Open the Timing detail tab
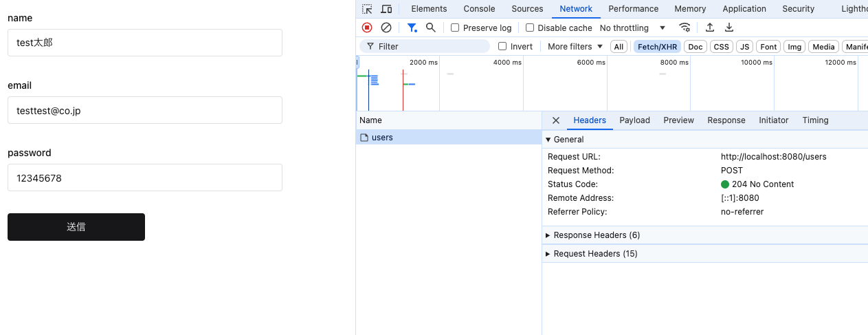868x335 pixels. pos(815,120)
